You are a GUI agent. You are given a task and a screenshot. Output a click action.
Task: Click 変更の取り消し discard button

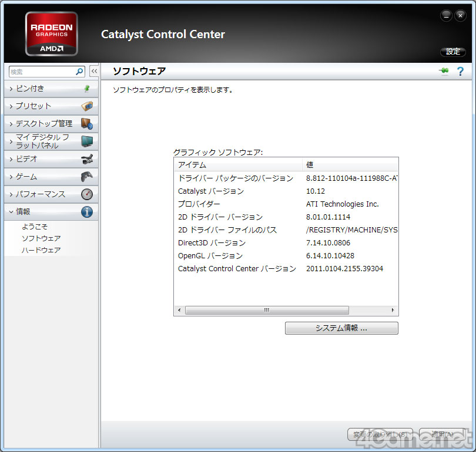380,434
